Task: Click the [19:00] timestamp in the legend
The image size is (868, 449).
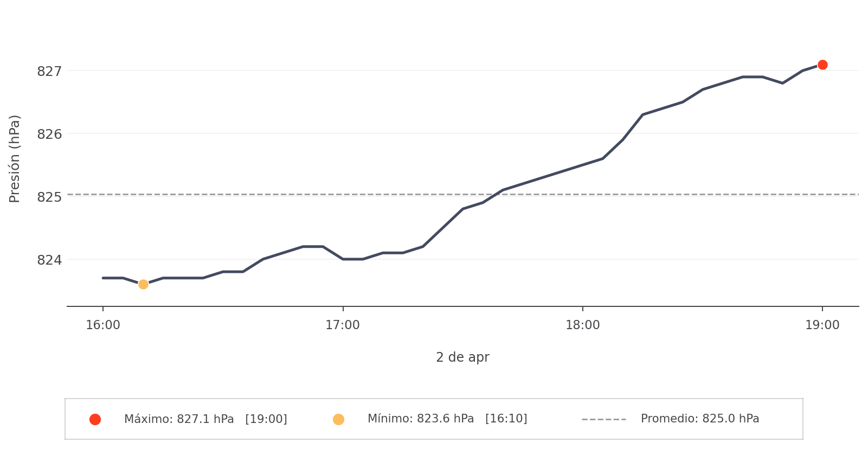Action: coord(266,419)
